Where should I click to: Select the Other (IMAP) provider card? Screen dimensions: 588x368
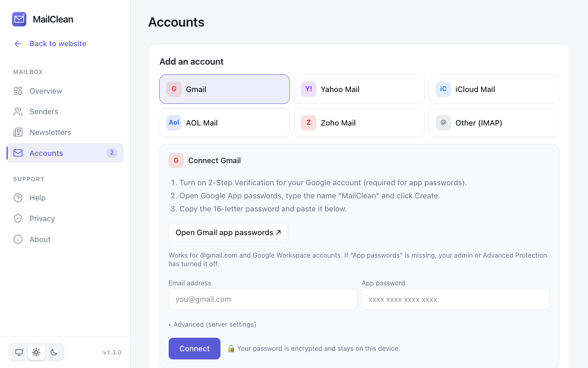click(x=494, y=123)
